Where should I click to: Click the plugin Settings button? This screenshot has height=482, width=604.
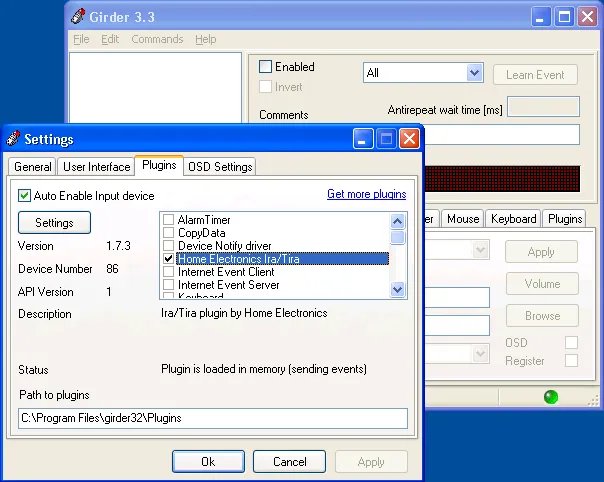click(x=54, y=222)
